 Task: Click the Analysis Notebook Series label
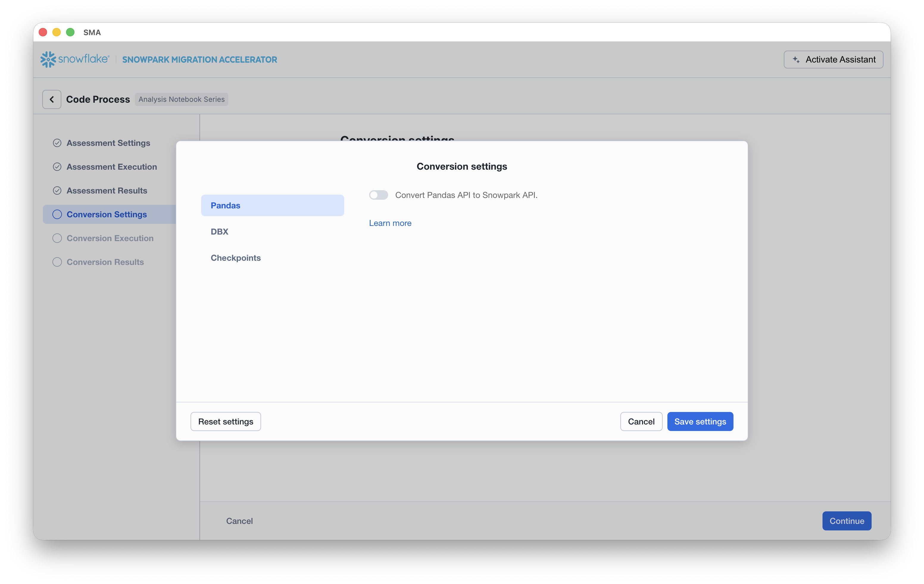coord(181,99)
